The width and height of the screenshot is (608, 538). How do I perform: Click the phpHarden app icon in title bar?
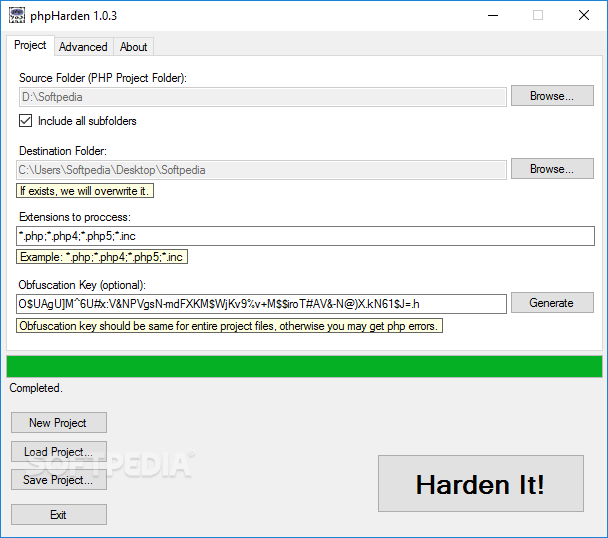[x=16, y=16]
